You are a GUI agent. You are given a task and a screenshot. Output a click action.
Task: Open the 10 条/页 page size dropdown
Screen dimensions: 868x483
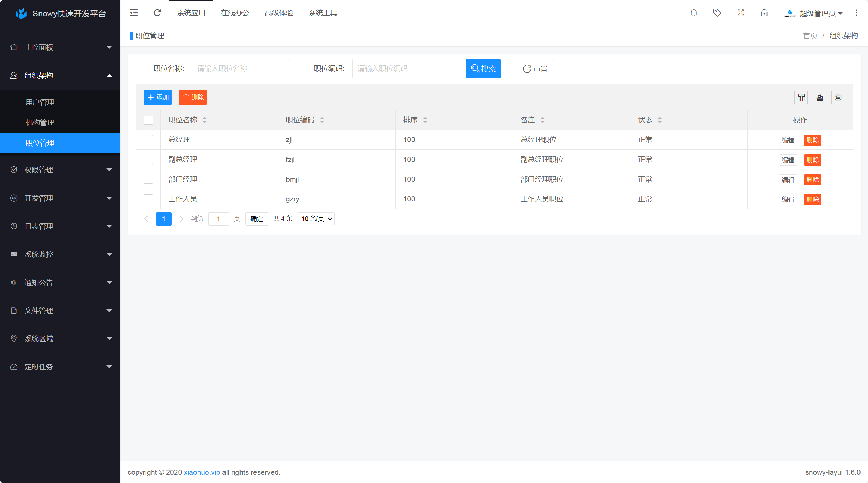[316, 219]
